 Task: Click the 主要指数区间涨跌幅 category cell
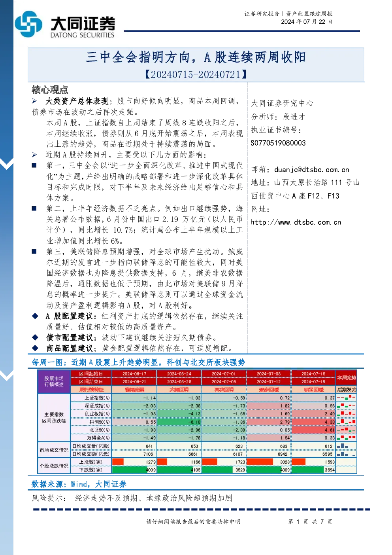(x=54, y=418)
